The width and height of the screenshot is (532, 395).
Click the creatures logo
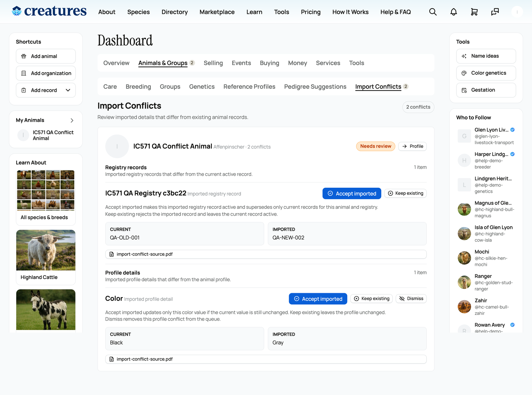point(49,11)
